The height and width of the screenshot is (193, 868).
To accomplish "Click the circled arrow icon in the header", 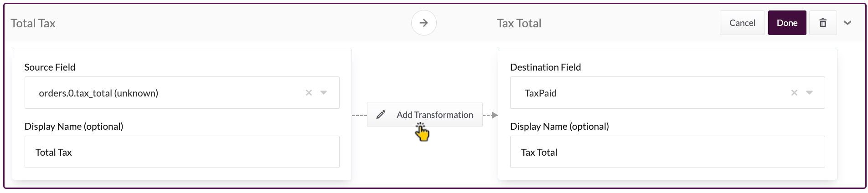I will (424, 23).
